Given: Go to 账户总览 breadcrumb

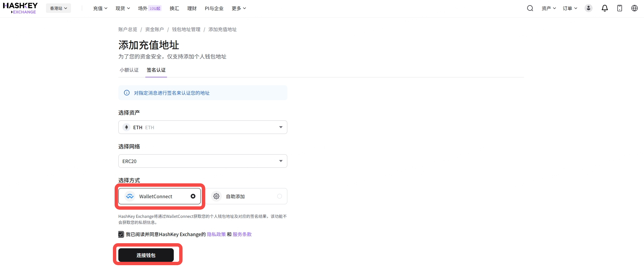Looking at the screenshot, I should tap(128, 29).
